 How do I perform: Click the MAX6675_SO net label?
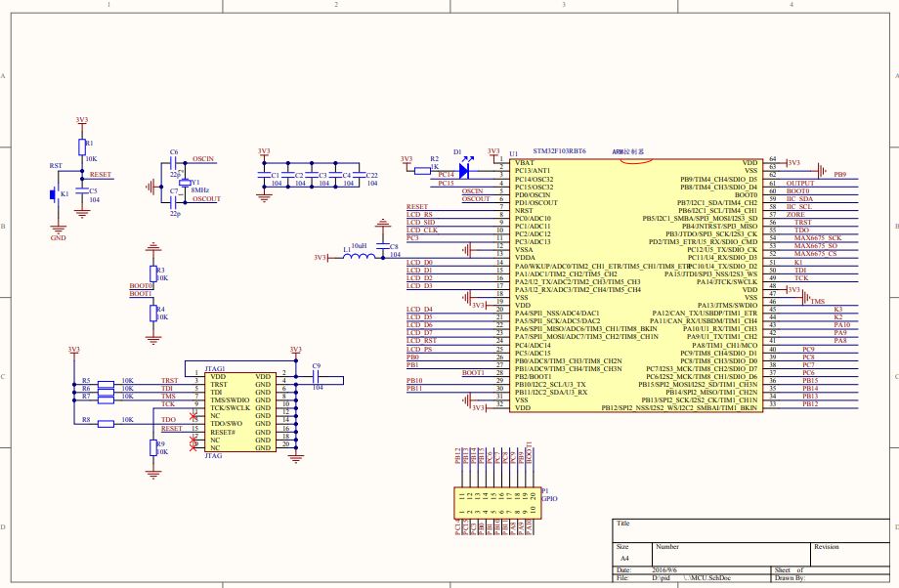(x=815, y=246)
